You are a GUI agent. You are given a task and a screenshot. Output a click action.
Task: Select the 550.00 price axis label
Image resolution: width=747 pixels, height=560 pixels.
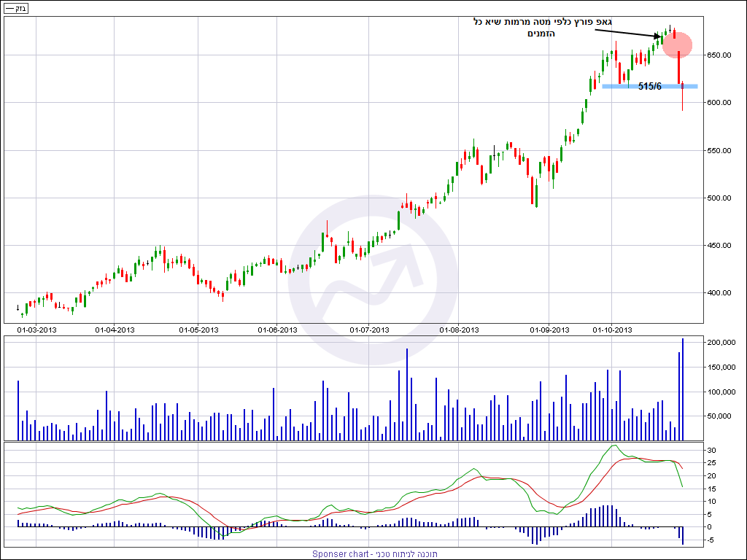click(718, 150)
